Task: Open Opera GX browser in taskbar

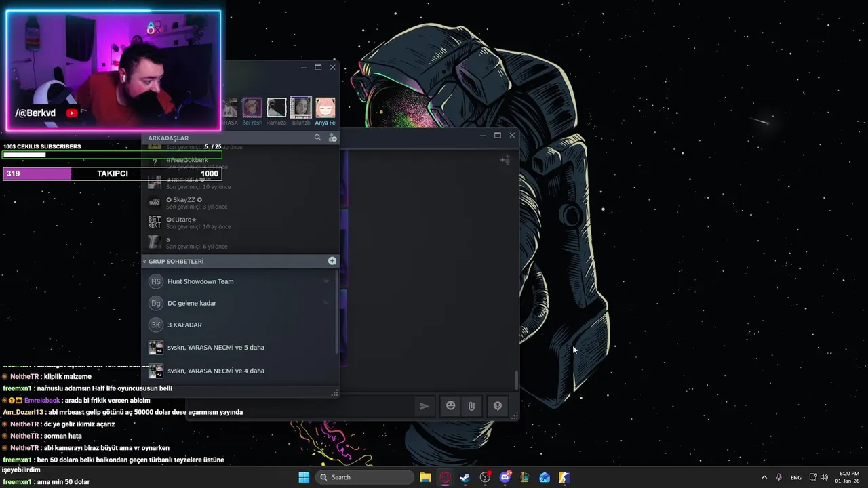Action: 446,477
